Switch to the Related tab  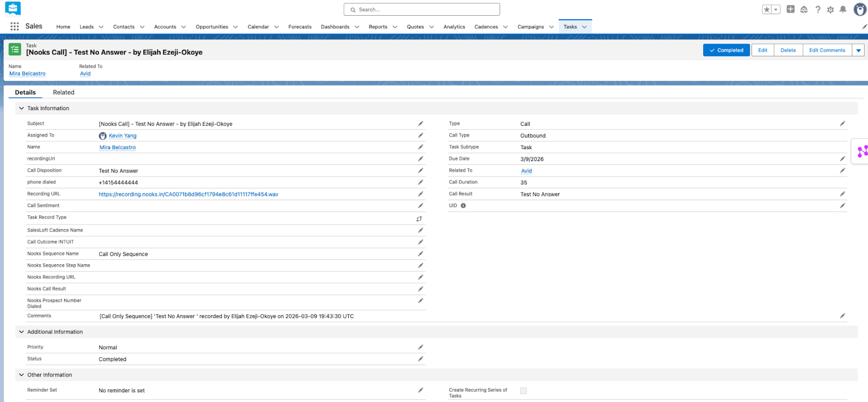[x=63, y=92]
